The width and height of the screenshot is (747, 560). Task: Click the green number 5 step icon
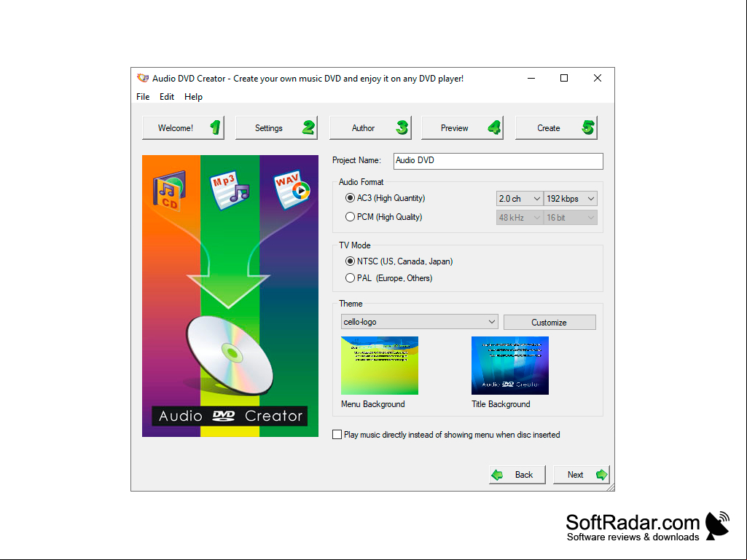pos(588,127)
